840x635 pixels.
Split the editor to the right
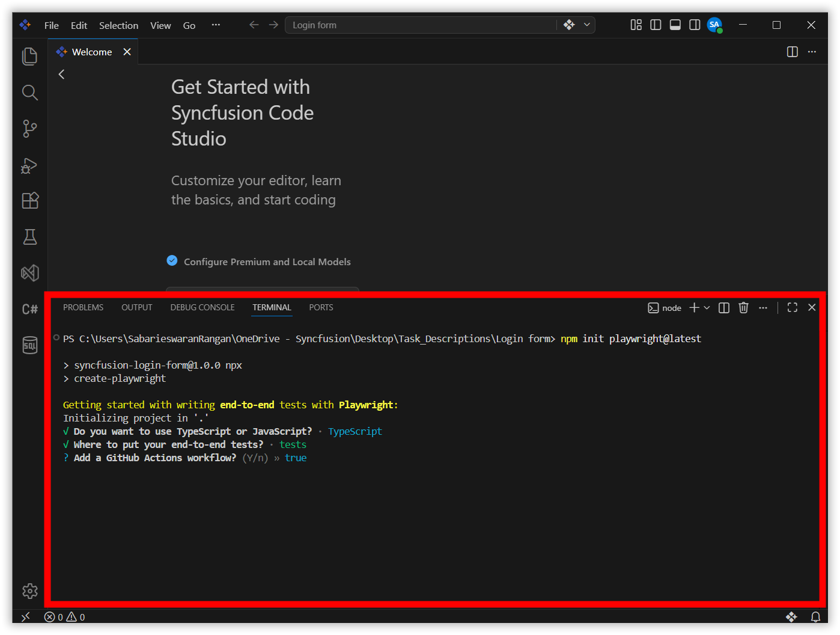tap(793, 52)
